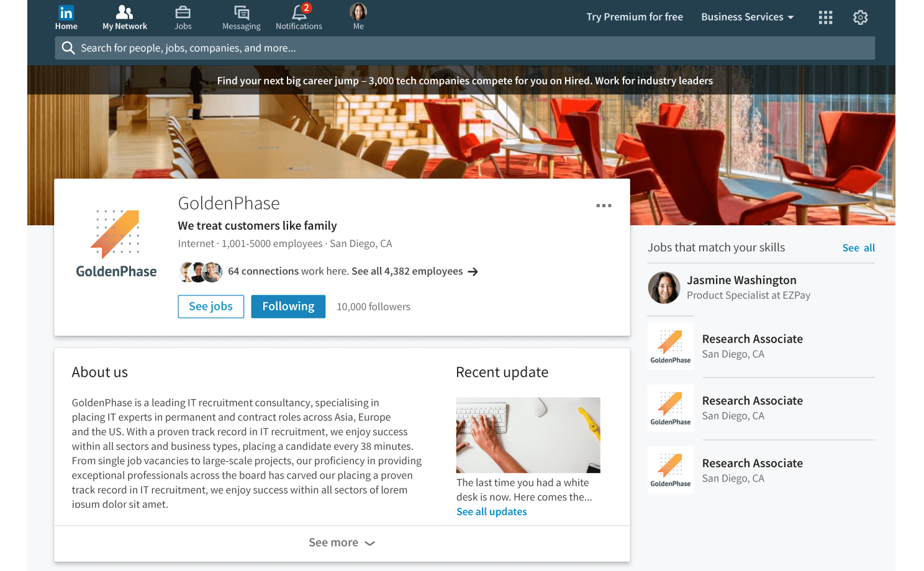Image resolution: width=924 pixels, height=571 pixels.
Task: Open the apps grid icon
Action: (x=825, y=17)
